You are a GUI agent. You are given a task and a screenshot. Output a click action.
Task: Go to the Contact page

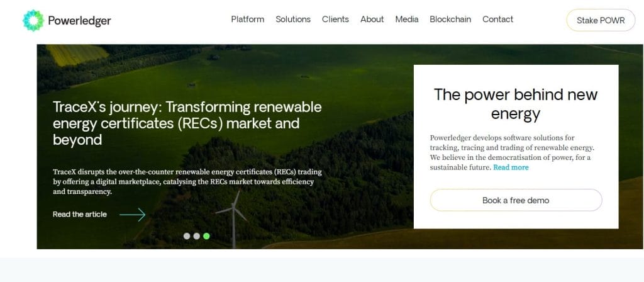tap(498, 20)
